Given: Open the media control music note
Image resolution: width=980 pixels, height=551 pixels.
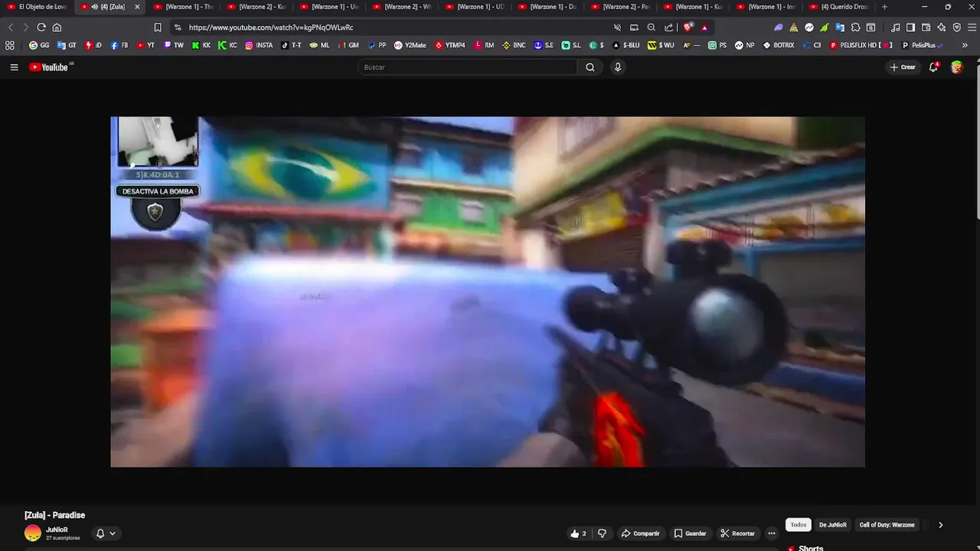Looking at the screenshot, I should point(895,27).
